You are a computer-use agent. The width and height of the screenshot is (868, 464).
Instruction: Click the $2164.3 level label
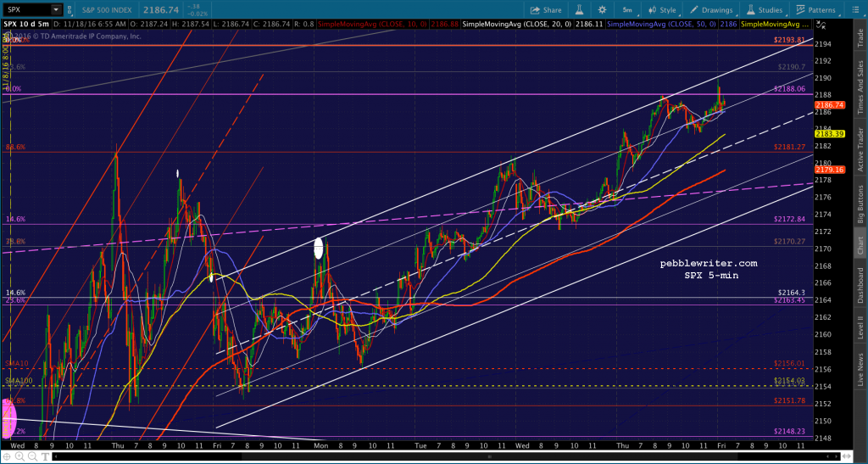point(791,293)
